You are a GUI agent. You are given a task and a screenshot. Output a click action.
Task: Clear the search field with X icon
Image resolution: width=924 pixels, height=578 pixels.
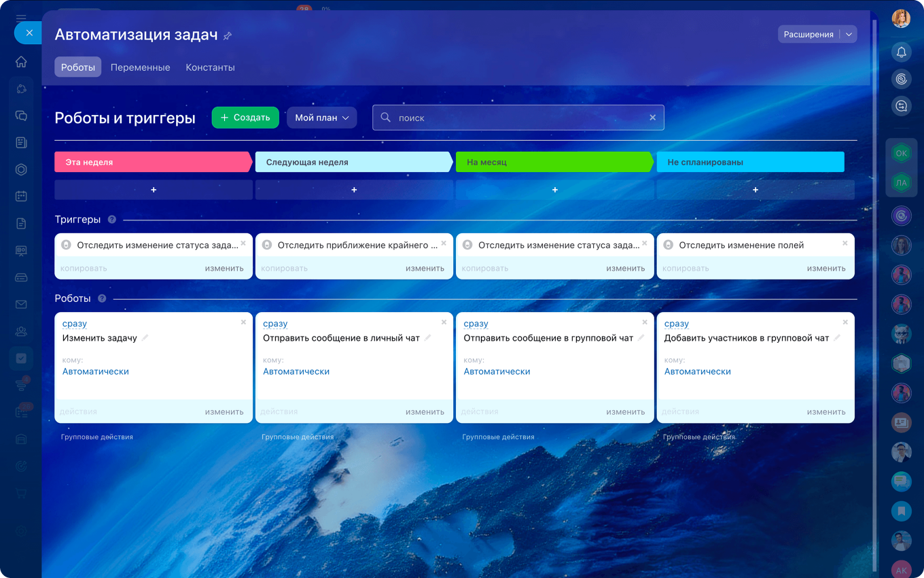point(652,118)
